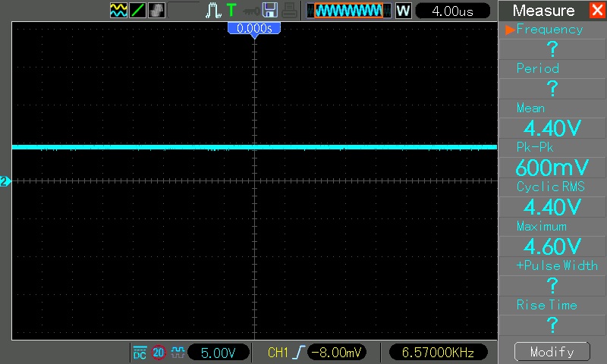Open the 4.00us timebase setting
The height and width of the screenshot is (364, 607).
(453, 11)
